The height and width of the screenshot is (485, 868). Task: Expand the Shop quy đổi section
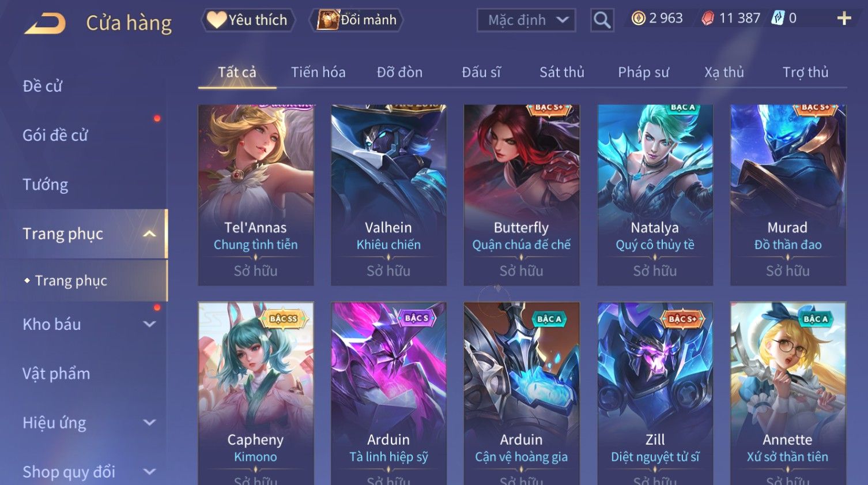149,472
